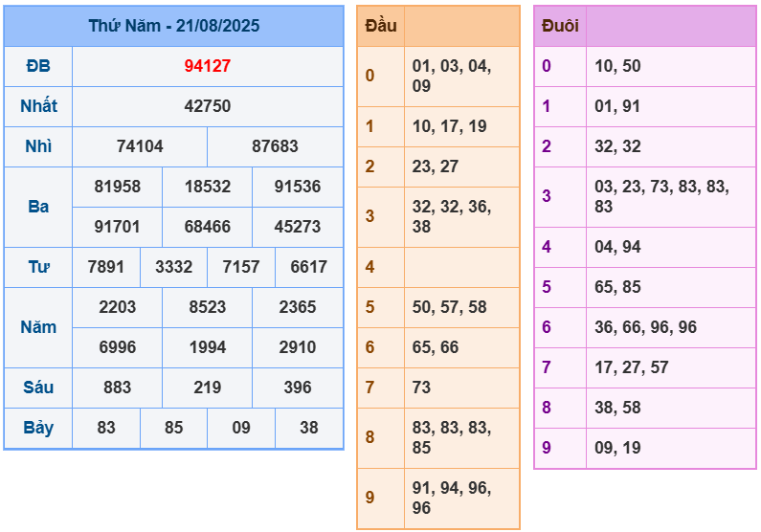Image resolution: width=761 pixels, height=532 pixels.
Task: Select the special prize number 94127
Action: pyautogui.click(x=208, y=66)
